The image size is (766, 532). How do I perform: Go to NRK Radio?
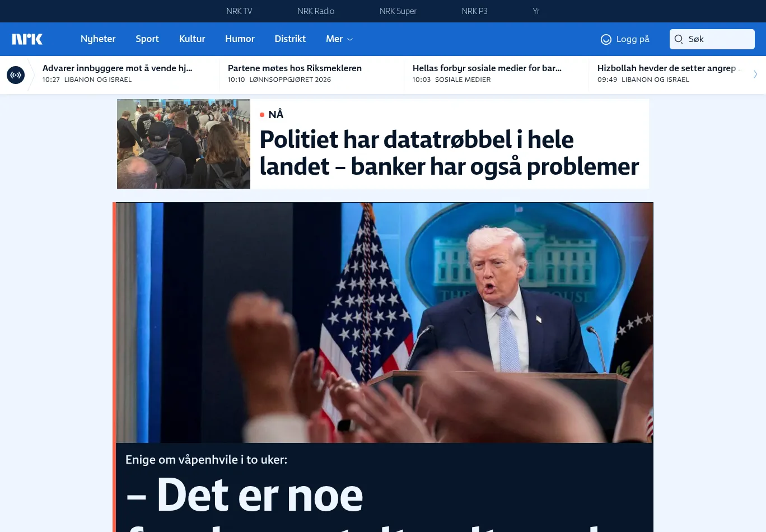click(316, 11)
